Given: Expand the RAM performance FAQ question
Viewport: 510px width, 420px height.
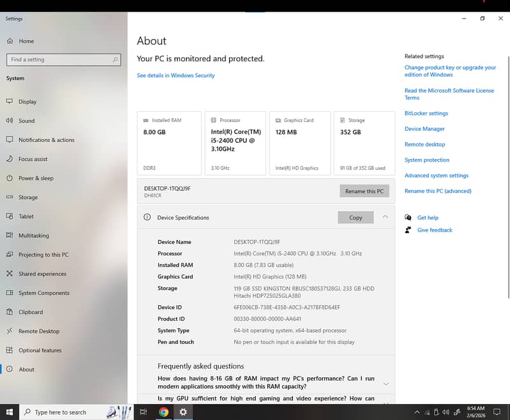Looking at the screenshot, I should pyautogui.click(x=386, y=384).
